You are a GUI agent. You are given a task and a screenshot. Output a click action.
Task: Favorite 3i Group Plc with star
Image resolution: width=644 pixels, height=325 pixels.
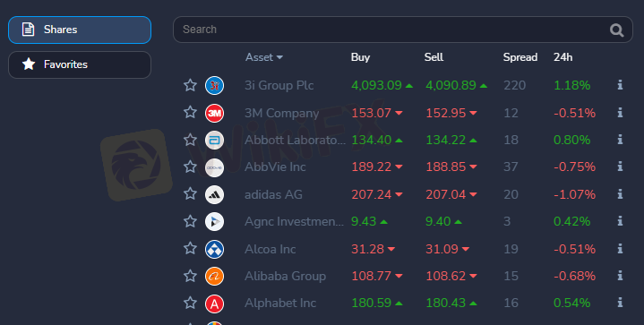tap(190, 85)
